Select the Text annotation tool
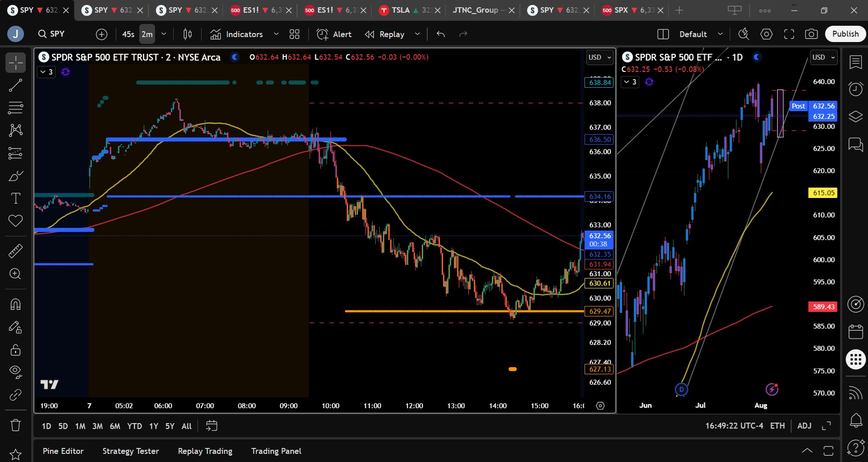The width and height of the screenshot is (868, 462). tap(15, 198)
